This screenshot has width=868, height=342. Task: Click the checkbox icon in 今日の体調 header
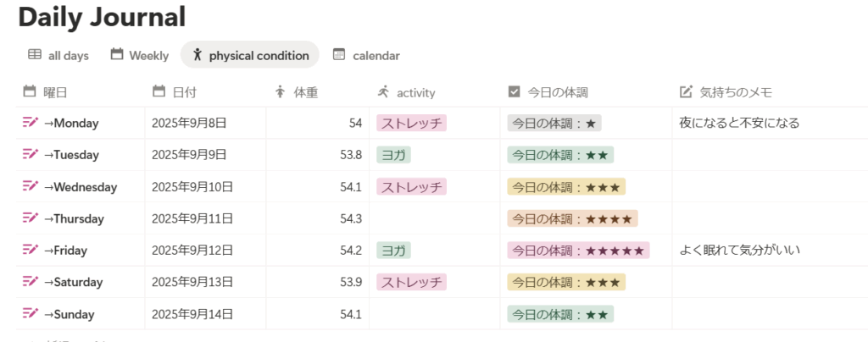(x=514, y=91)
